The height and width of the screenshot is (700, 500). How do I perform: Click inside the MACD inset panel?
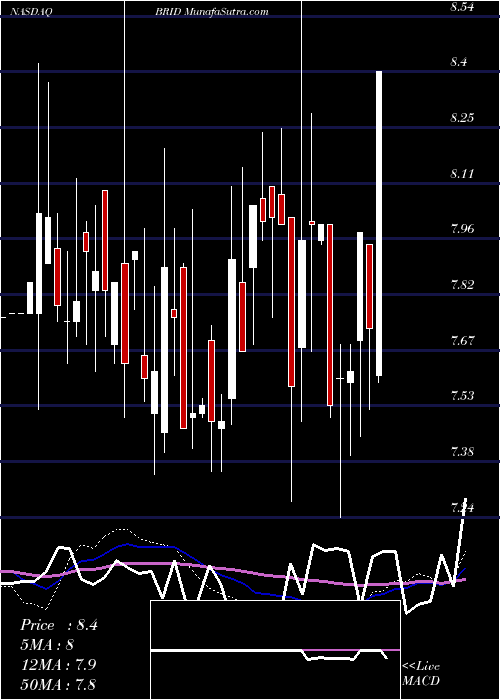275,650
